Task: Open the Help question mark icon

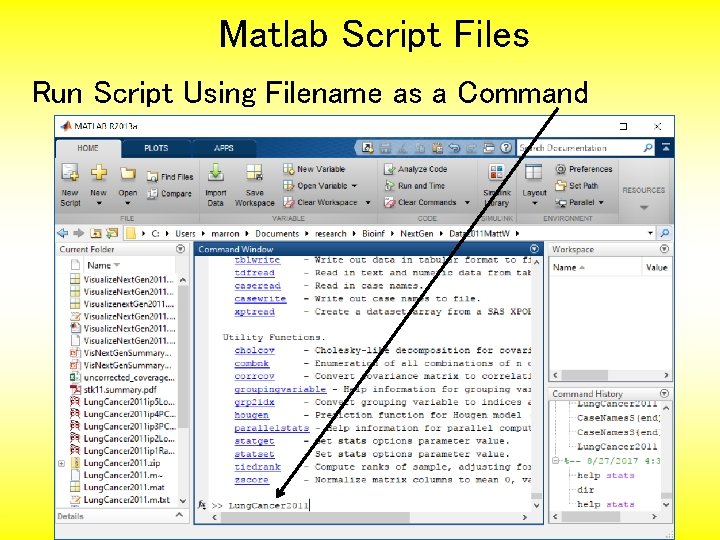Action: (x=506, y=147)
